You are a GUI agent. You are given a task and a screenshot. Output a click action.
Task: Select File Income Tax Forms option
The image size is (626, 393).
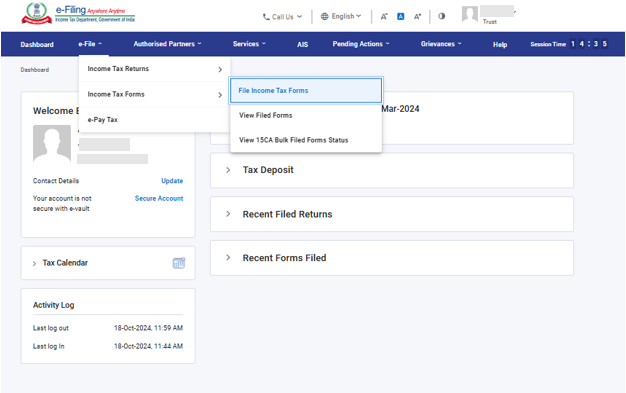click(306, 91)
